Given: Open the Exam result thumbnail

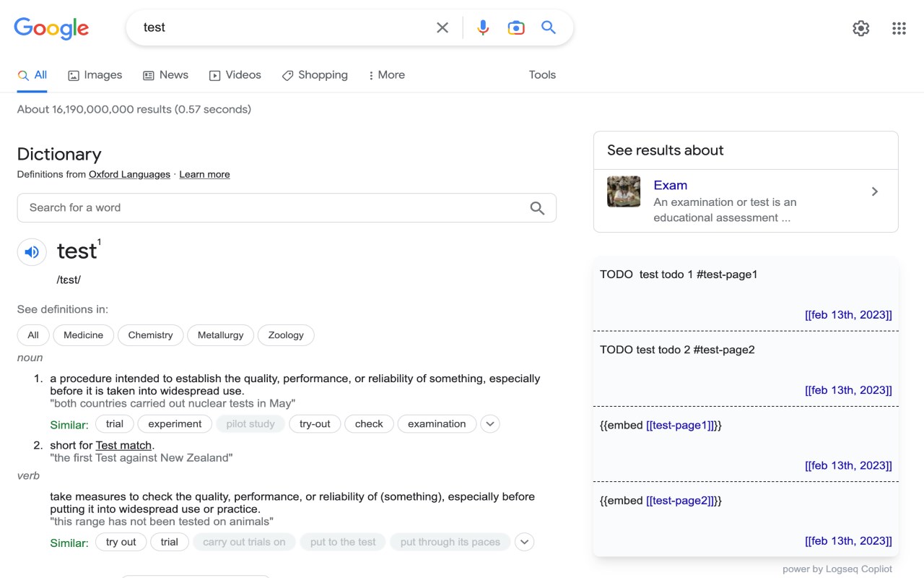Looking at the screenshot, I should tap(624, 191).
